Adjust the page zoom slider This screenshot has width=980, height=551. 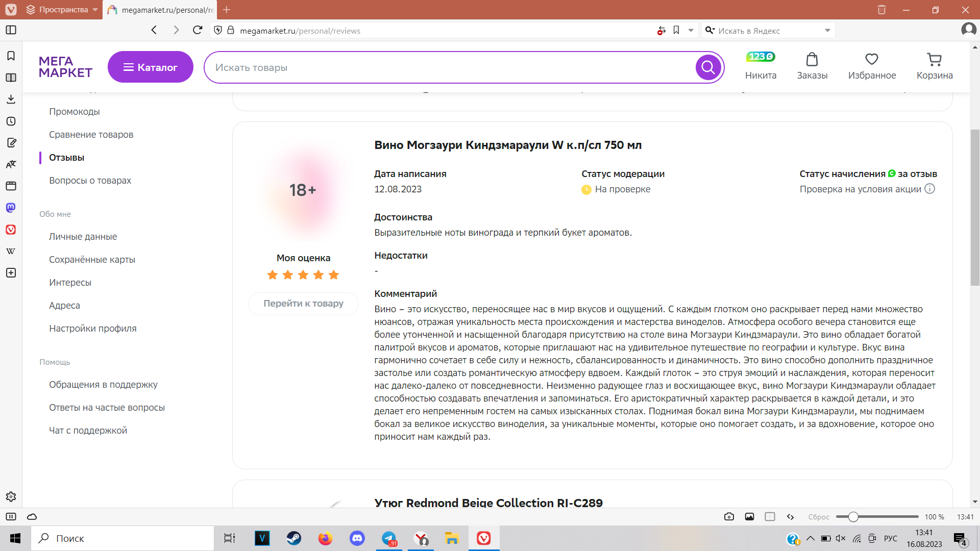coord(853,517)
